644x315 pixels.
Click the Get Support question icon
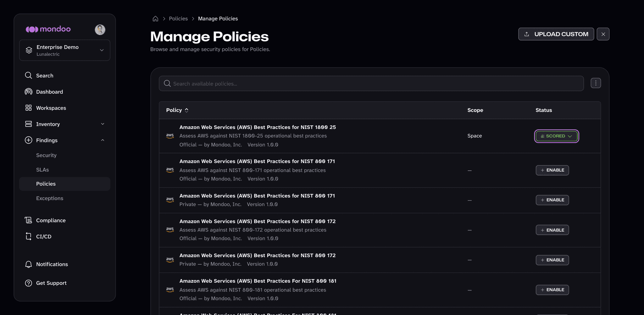[x=28, y=283]
